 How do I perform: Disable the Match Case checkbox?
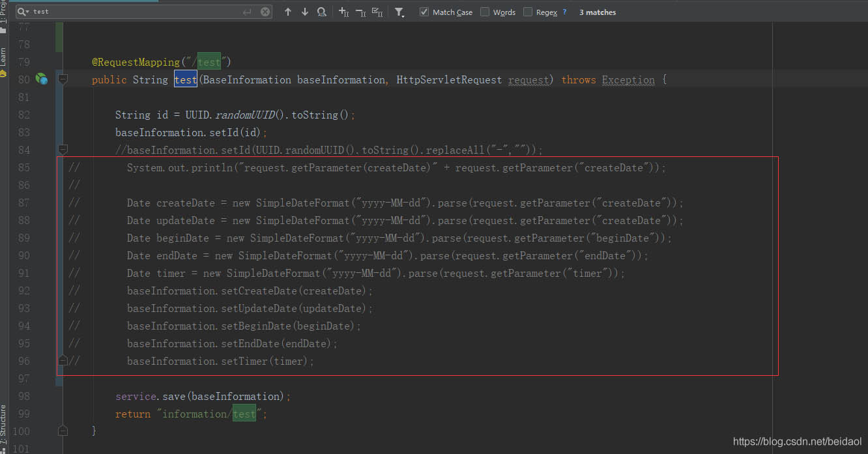(424, 12)
